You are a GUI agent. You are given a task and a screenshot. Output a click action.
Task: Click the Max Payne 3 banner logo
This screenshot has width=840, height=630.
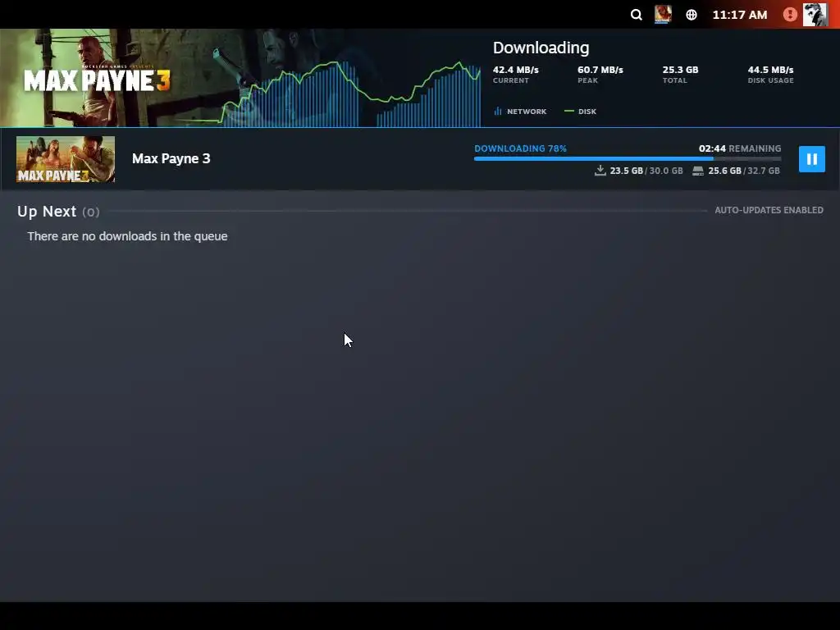point(97,80)
